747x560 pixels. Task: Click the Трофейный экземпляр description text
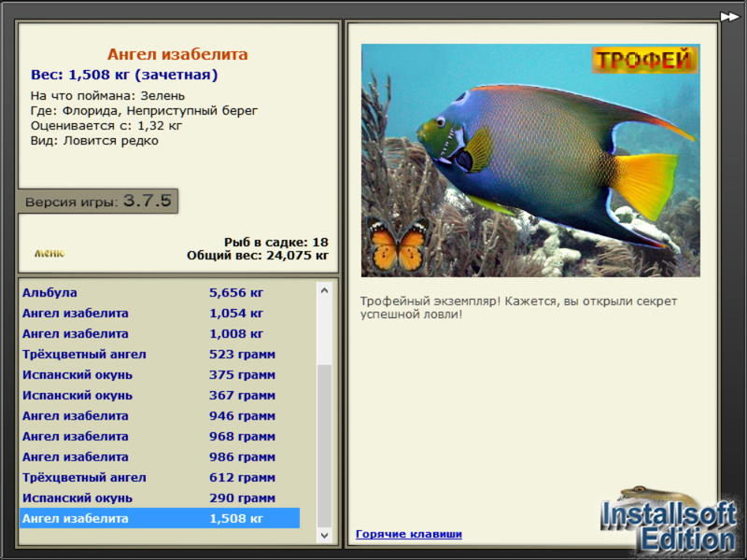[518, 308]
